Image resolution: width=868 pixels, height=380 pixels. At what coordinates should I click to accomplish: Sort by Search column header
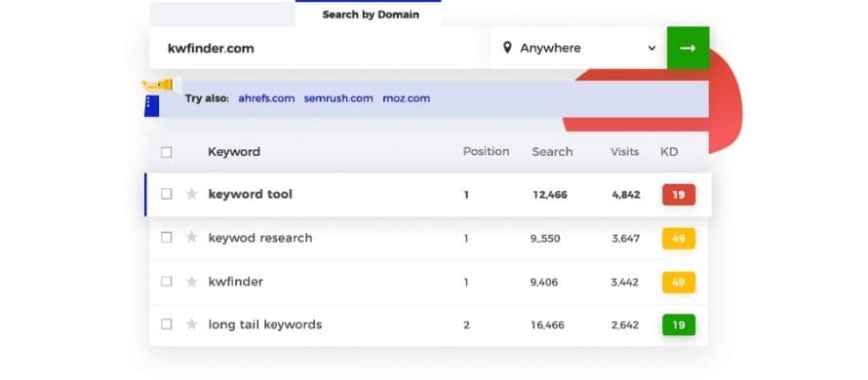(552, 152)
